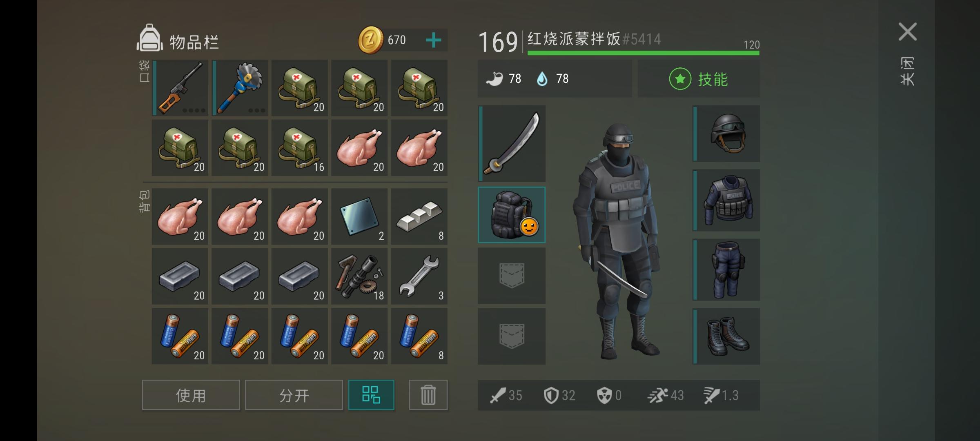Click the plus icon to add coins
Image resolution: width=980 pixels, height=441 pixels.
click(433, 40)
